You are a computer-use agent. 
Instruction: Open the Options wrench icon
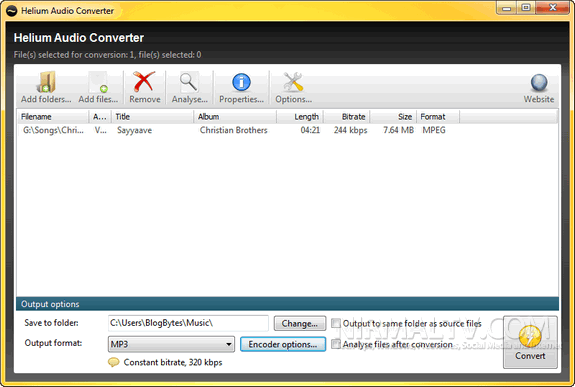click(x=293, y=87)
